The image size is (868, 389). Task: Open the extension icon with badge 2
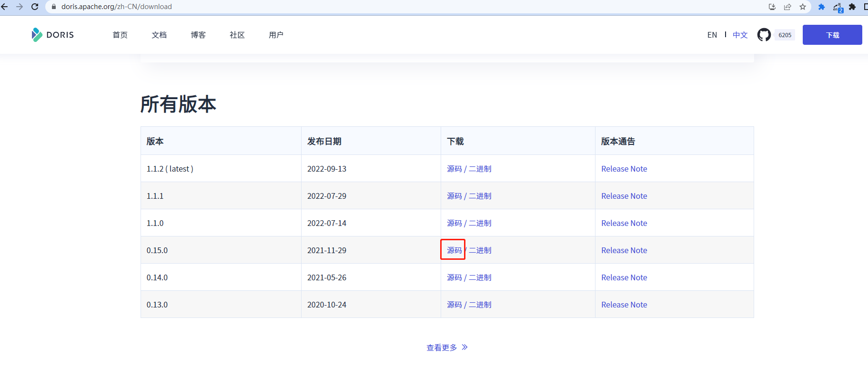[838, 7]
